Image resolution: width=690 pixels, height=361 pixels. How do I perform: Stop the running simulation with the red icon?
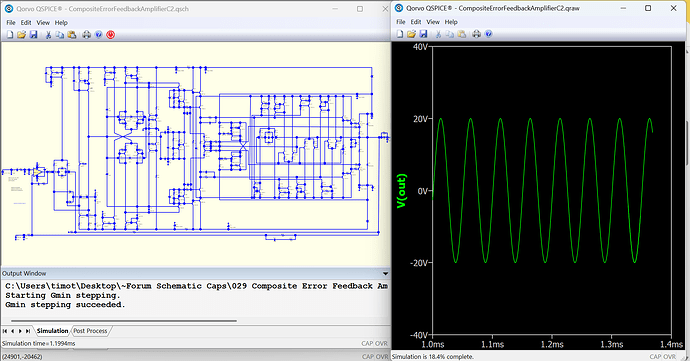110,35
